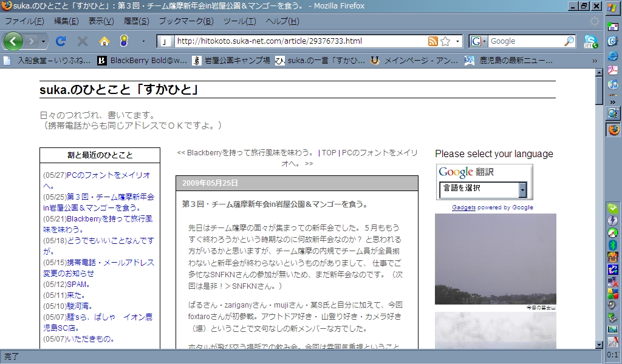Open the BlackBerry Bold bookmark
Image resolution: width=622 pixels, height=364 pixels.
point(142,61)
